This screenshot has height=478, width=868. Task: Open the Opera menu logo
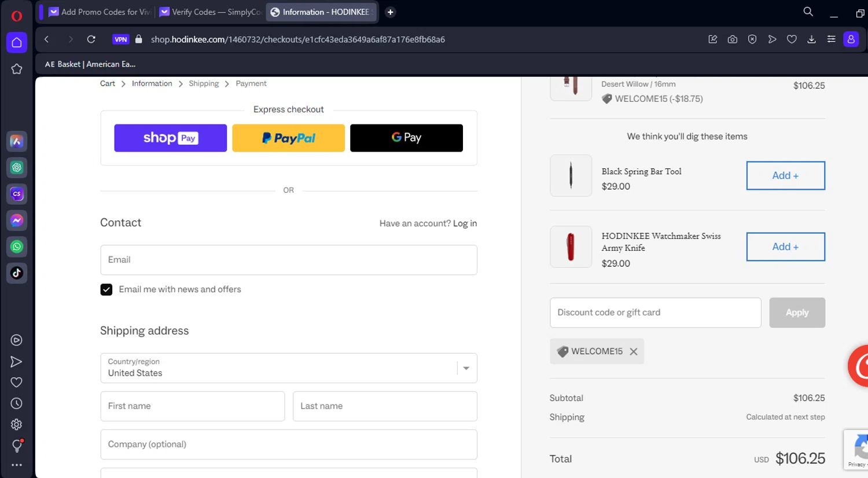coord(17,16)
